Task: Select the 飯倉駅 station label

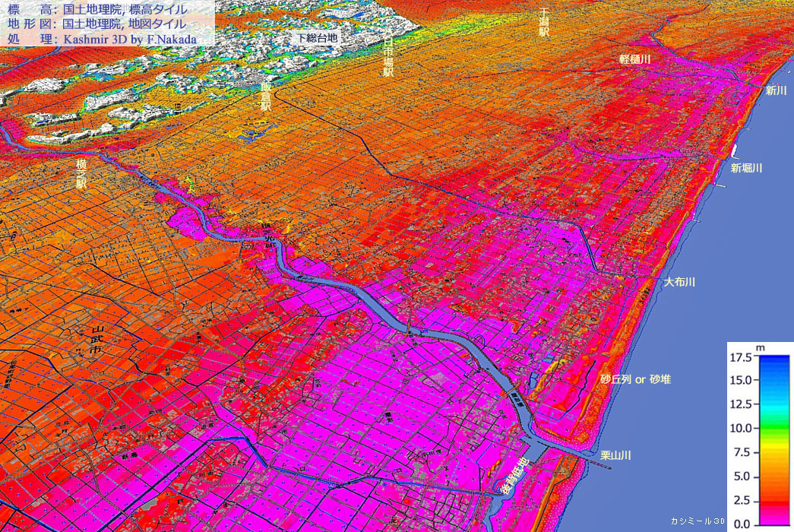Action: [265, 97]
